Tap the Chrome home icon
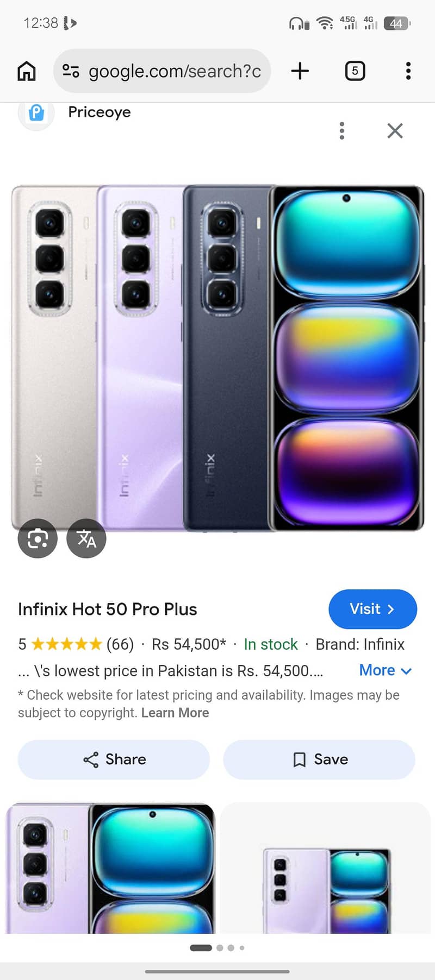The width and height of the screenshot is (435, 980). tap(27, 71)
